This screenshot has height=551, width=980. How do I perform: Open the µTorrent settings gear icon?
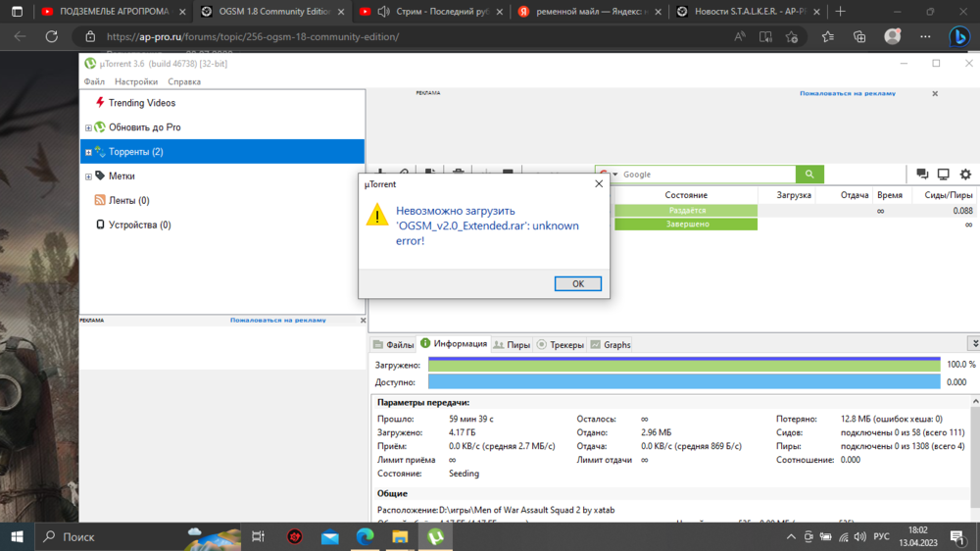[965, 175]
